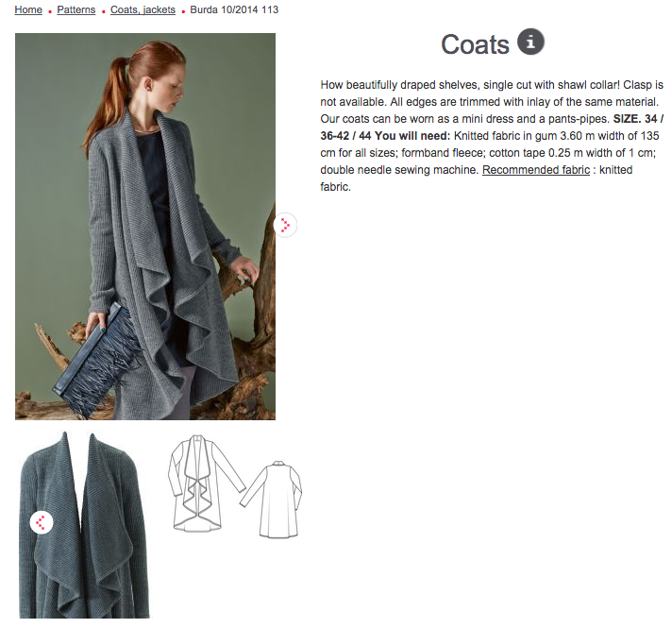Click the main model photo
The height and width of the screenshot is (628, 672).
(145, 227)
